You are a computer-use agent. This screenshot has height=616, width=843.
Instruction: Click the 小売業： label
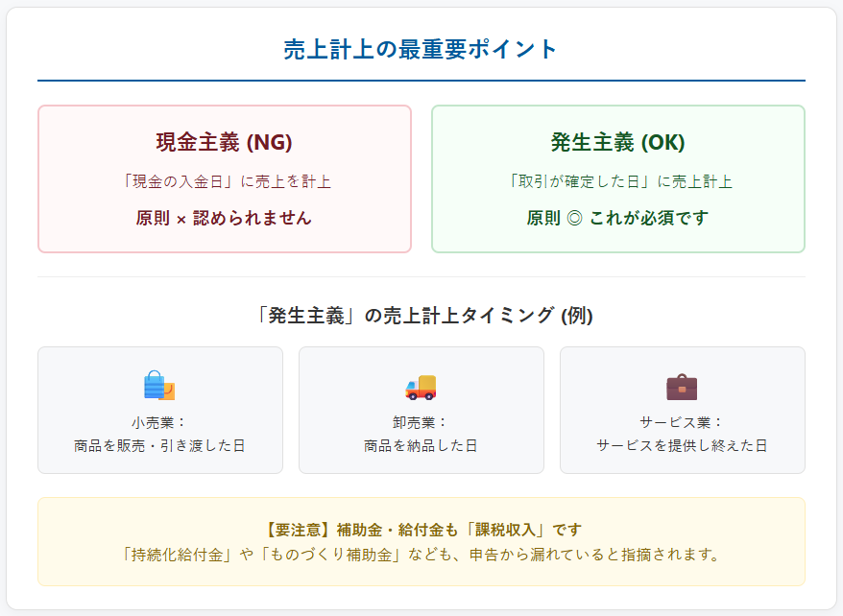point(159,422)
